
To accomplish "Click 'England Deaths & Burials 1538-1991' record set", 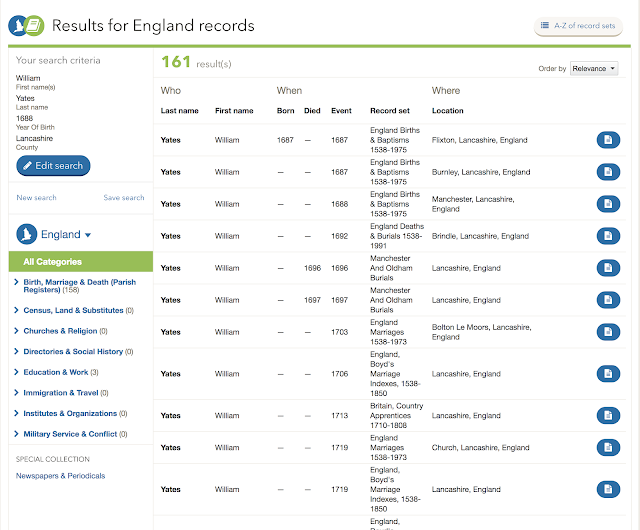I will 397,236.
